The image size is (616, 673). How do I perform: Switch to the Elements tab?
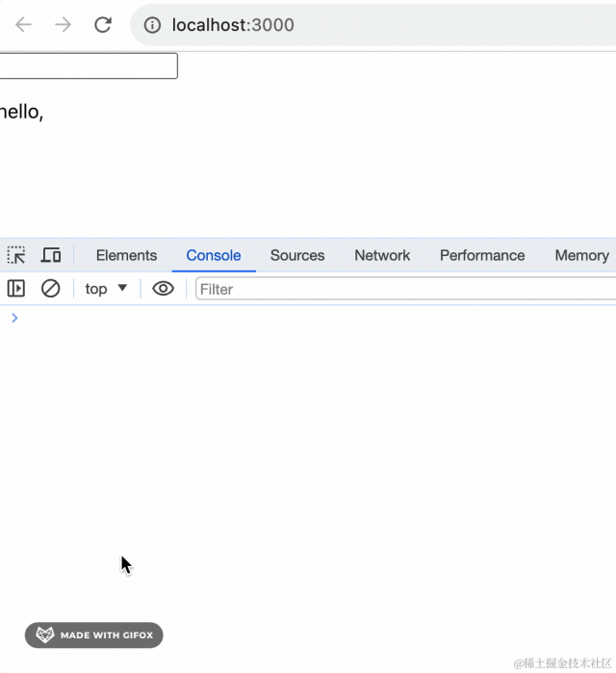click(126, 255)
